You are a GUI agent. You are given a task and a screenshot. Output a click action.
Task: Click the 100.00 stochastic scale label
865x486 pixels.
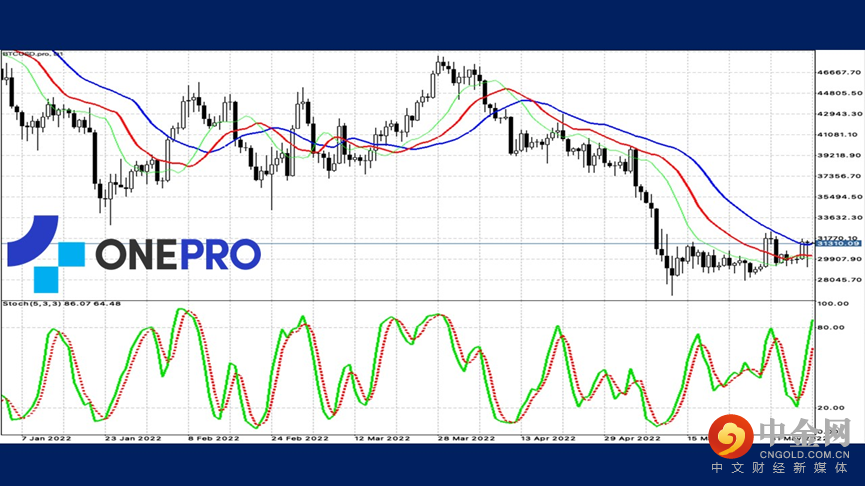coord(833,303)
